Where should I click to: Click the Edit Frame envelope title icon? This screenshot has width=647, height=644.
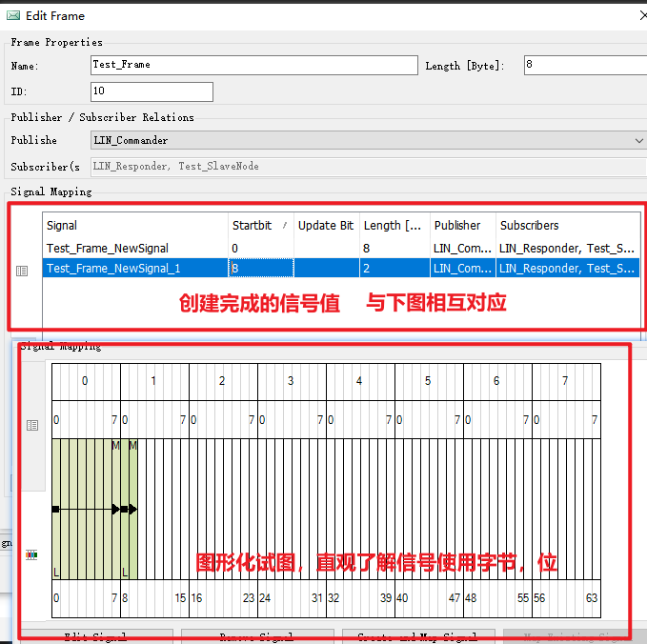[13, 15]
